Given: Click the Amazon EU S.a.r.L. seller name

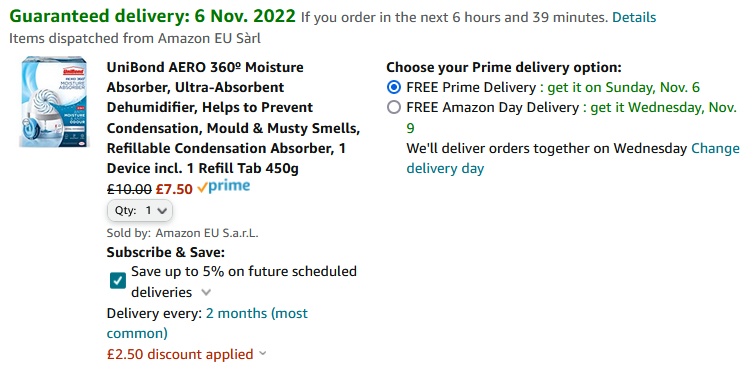Looking at the screenshot, I should [207, 234].
